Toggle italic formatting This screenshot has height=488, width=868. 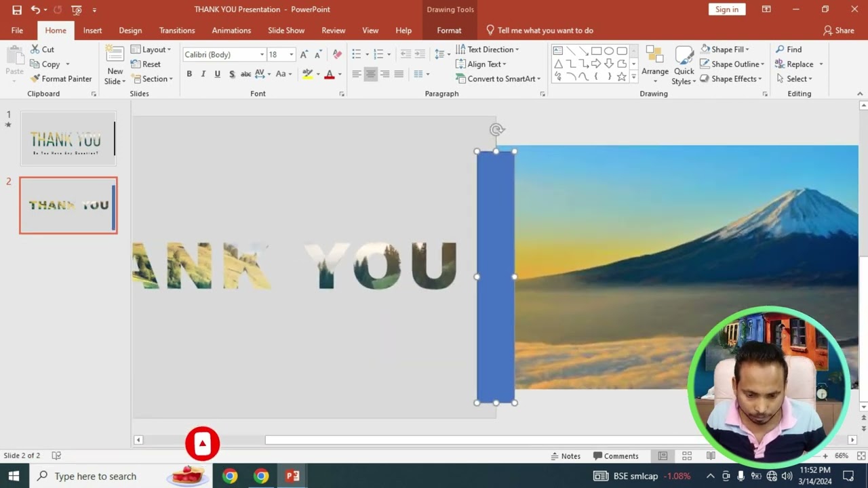tap(203, 74)
